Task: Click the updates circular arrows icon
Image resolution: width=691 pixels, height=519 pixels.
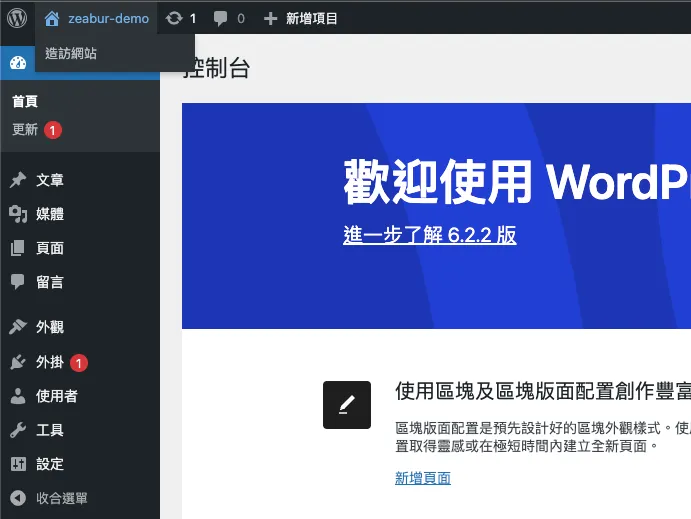Action: 174,19
